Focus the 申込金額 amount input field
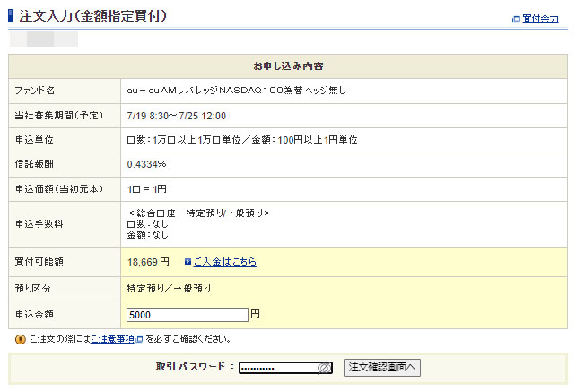Image resolution: width=576 pixels, height=392 pixels. (x=188, y=315)
